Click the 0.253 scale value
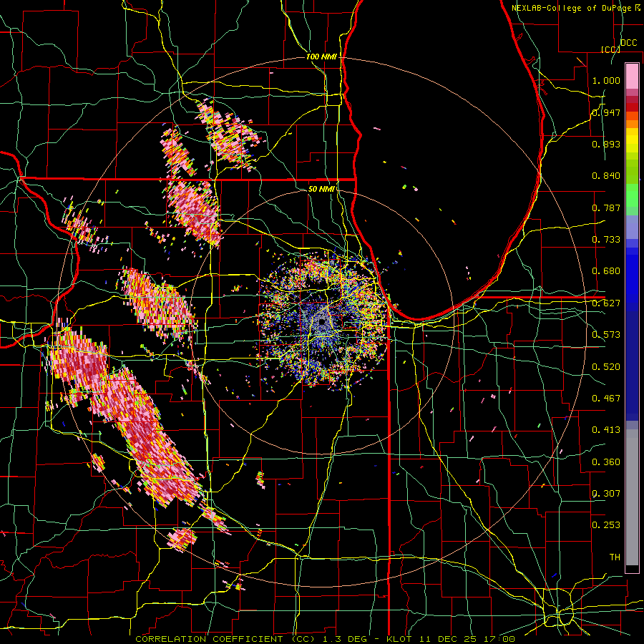This screenshot has height=644, width=644. (x=606, y=525)
